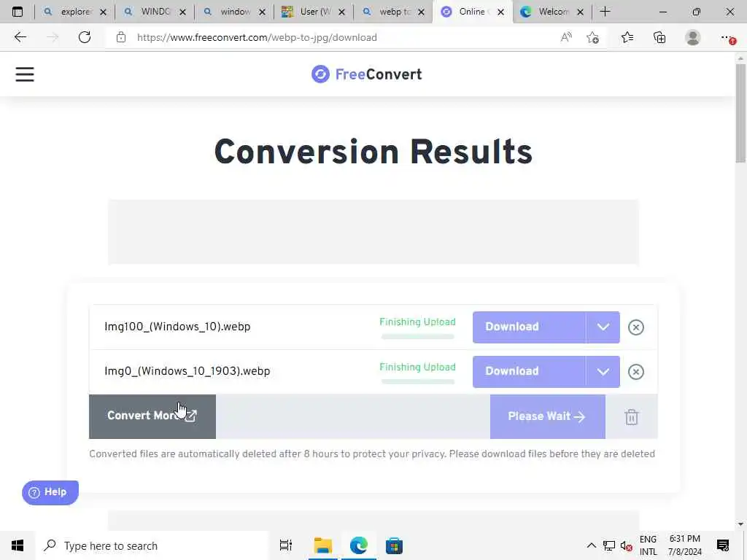The width and height of the screenshot is (747, 560).
Task: Click the FreeConvert logo
Action: (x=366, y=74)
